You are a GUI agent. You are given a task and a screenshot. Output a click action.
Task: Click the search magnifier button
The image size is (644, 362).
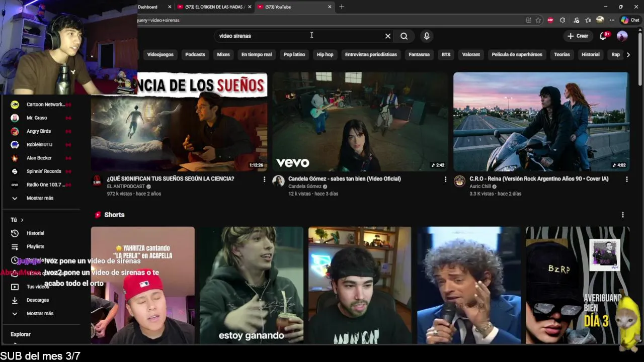point(404,36)
